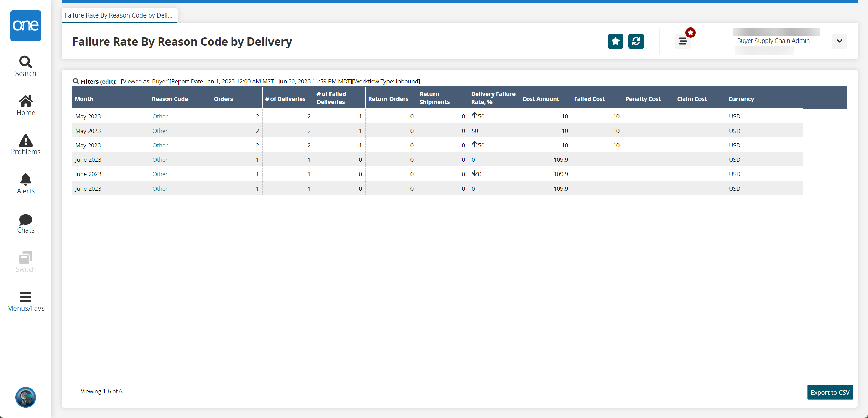
Task: Open Other reason code in second May row
Action: coord(160,131)
